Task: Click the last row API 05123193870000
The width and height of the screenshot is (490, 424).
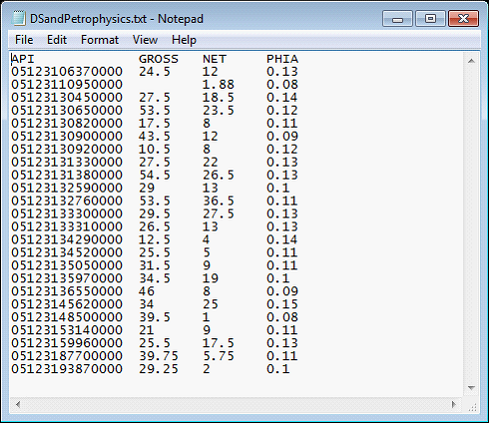Action: pos(67,369)
